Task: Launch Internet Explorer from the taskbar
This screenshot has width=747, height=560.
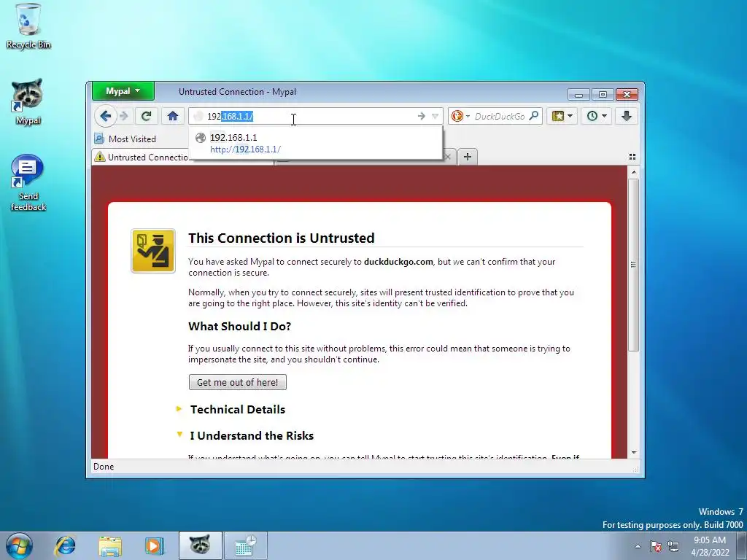Action: coord(65,545)
